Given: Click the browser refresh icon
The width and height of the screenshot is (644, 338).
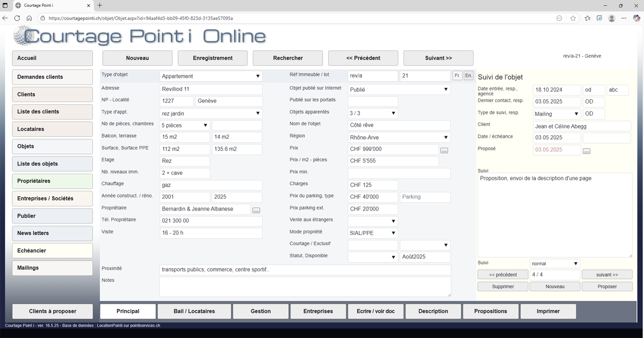Looking at the screenshot, I should point(17,18).
